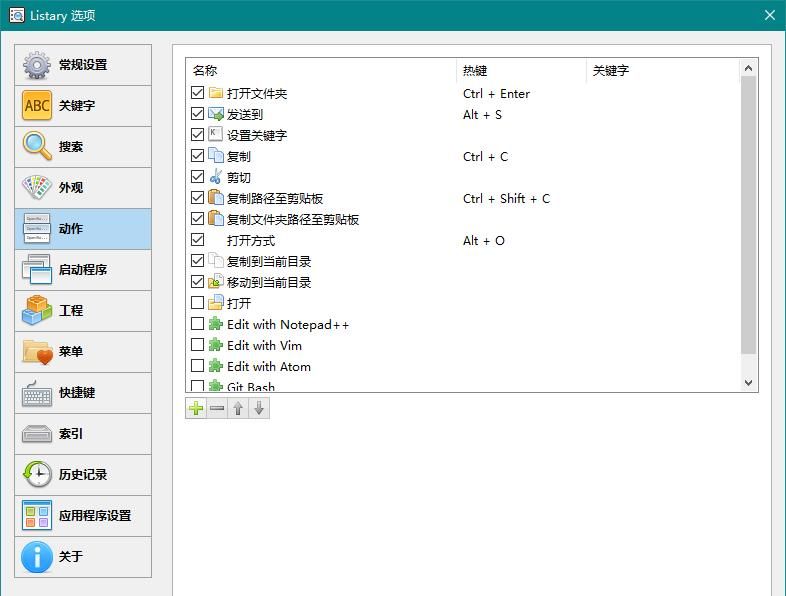Open the 工程 blocks icon

[37, 310]
